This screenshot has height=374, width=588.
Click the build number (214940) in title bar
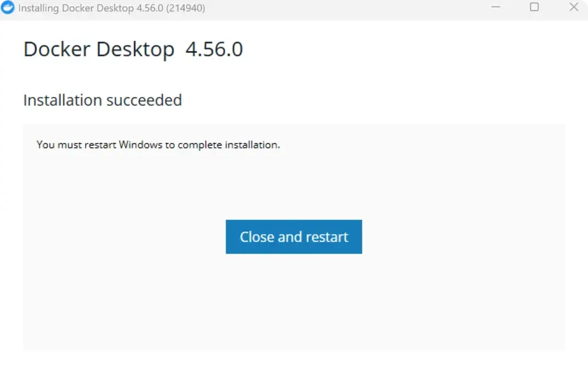[185, 9]
